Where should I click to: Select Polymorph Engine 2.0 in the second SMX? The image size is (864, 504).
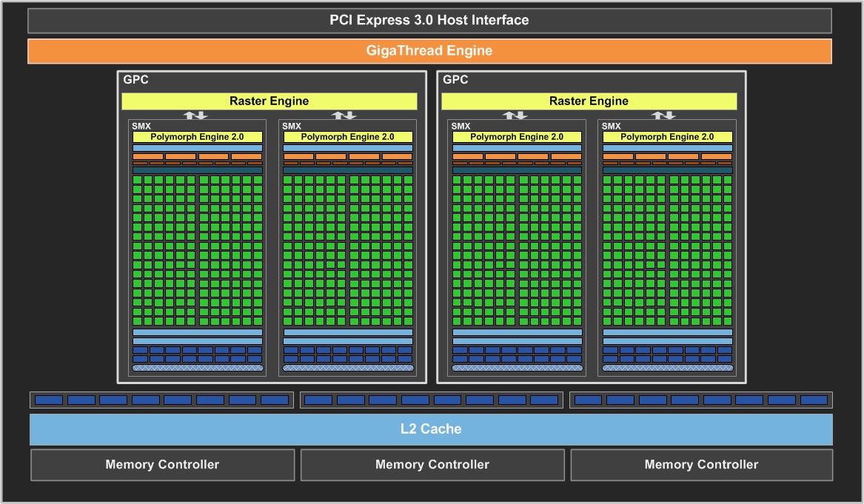pos(348,137)
